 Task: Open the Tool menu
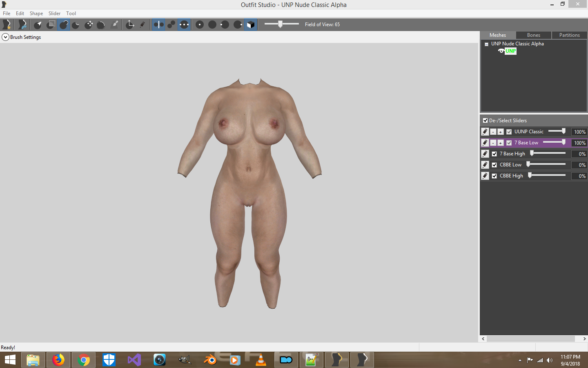point(71,13)
